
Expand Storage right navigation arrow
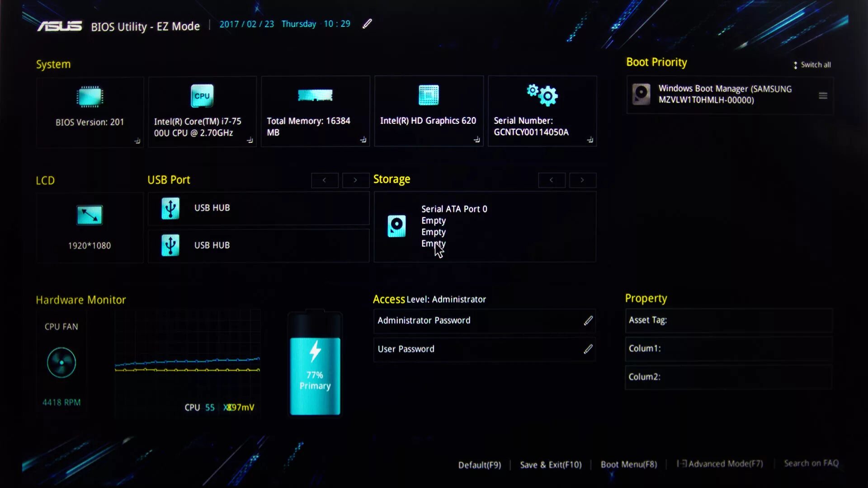point(582,180)
